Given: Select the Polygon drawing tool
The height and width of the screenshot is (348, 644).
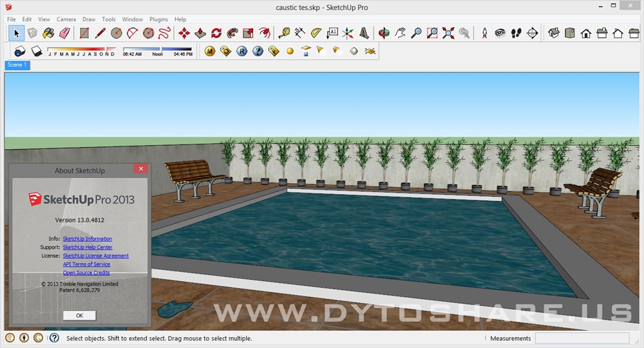Looking at the screenshot, I should pyautogui.click(x=148, y=34).
